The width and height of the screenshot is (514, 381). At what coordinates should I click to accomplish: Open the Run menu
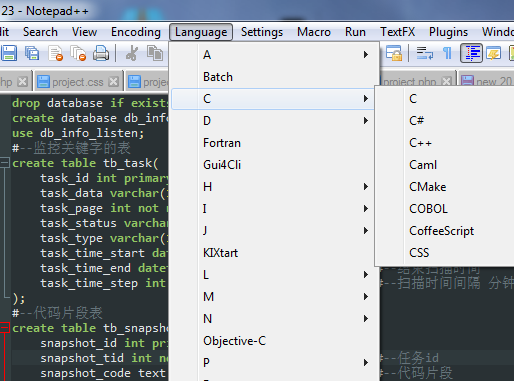click(x=355, y=32)
